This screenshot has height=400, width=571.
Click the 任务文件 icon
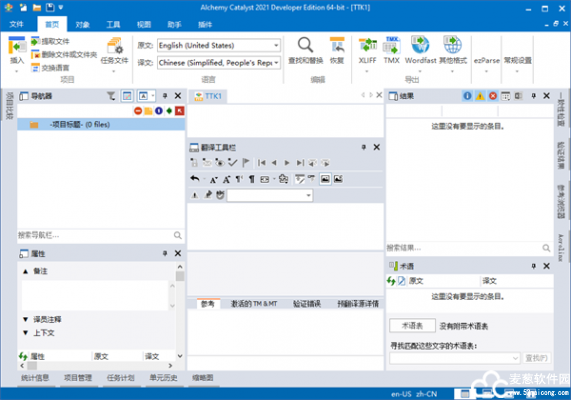coord(114,46)
